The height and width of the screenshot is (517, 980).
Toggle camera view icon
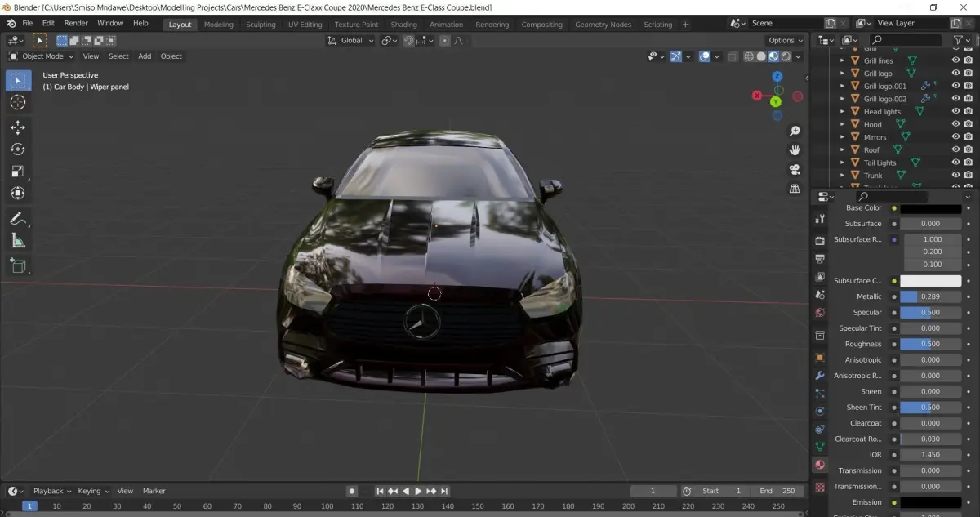point(794,170)
